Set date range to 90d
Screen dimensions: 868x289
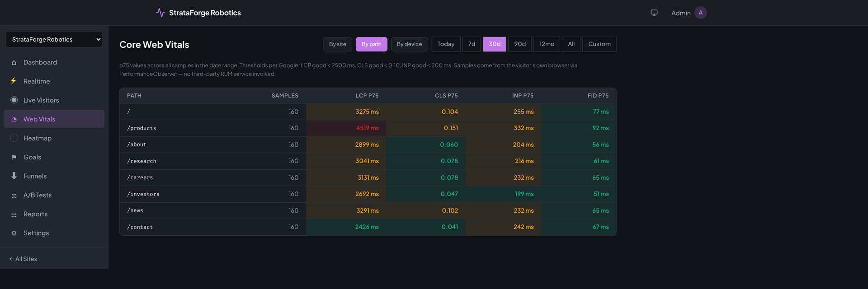(x=520, y=44)
